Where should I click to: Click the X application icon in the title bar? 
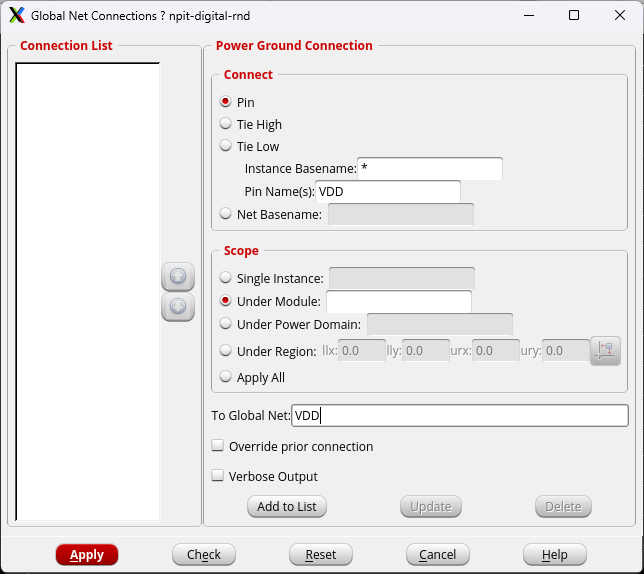pyautogui.click(x=16, y=16)
